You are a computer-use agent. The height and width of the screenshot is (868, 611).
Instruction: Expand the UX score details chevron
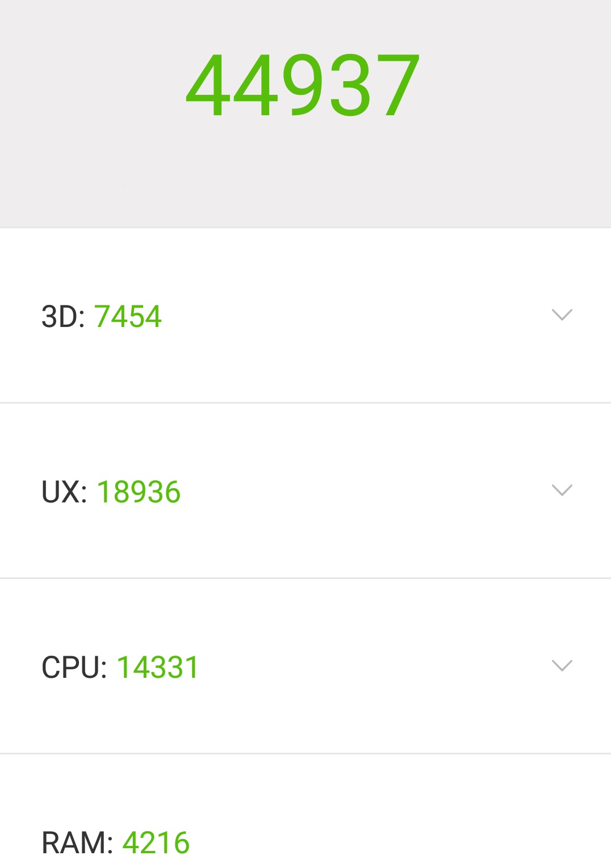tap(562, 490)
